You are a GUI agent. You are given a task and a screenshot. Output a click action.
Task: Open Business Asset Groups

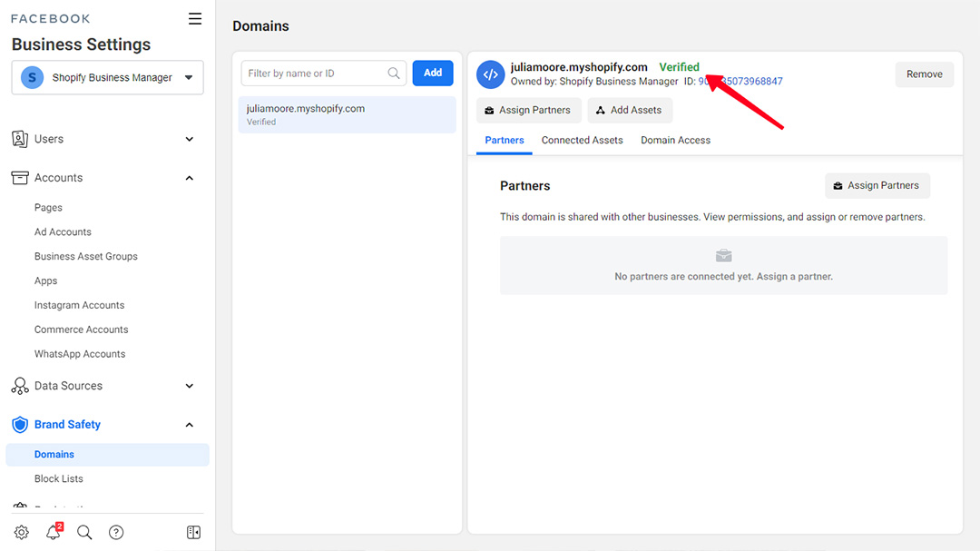(x=85, y=256)
